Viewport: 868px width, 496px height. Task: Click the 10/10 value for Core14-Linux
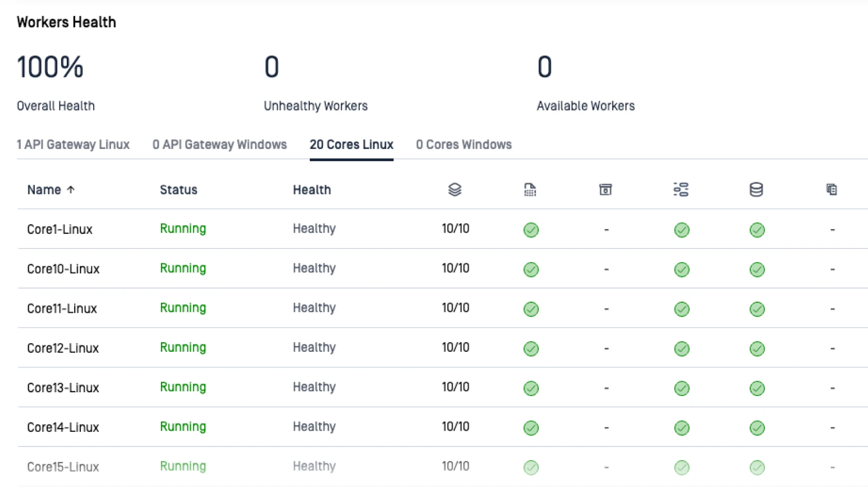pos(455,427)
